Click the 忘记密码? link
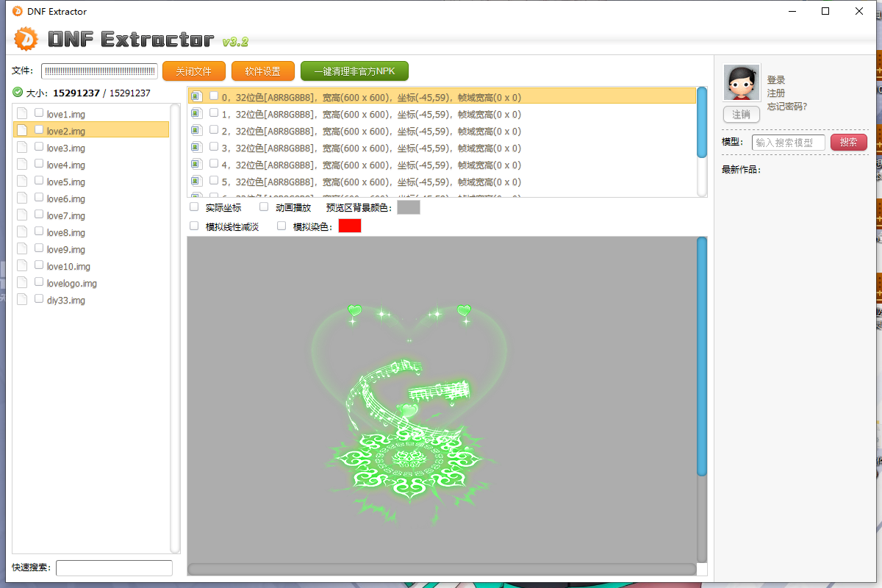Viewport: 882px width, 588px height. (x=787, y=107)
